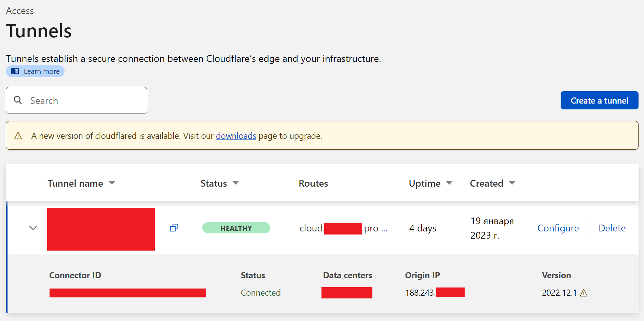Image resolution: width=644 pixels, height=321 pixels.
Task: Follow the downloads link in banner
Action: click(x=236, y=136)
